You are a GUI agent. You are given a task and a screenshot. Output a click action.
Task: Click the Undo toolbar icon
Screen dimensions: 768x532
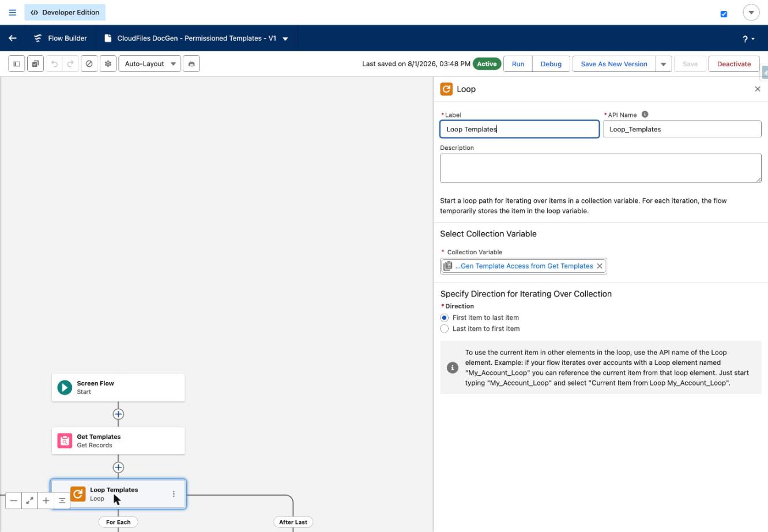55,64
